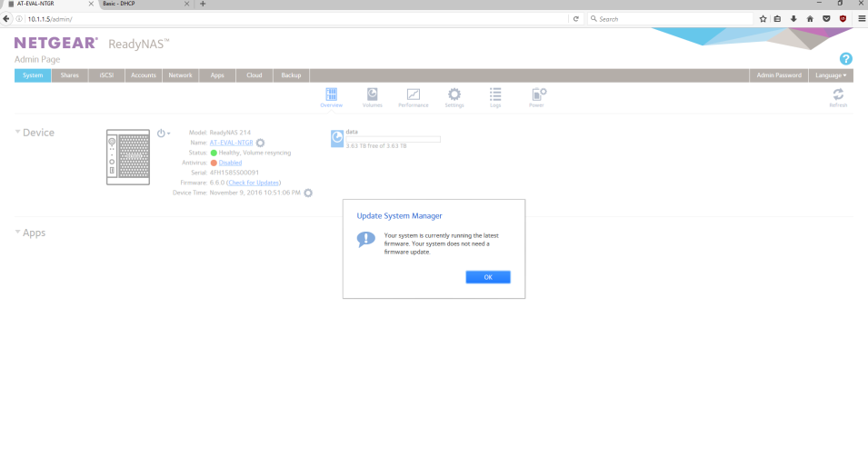
Task: Click the Pocket shield icon
Action: click(x=826, y=19)
